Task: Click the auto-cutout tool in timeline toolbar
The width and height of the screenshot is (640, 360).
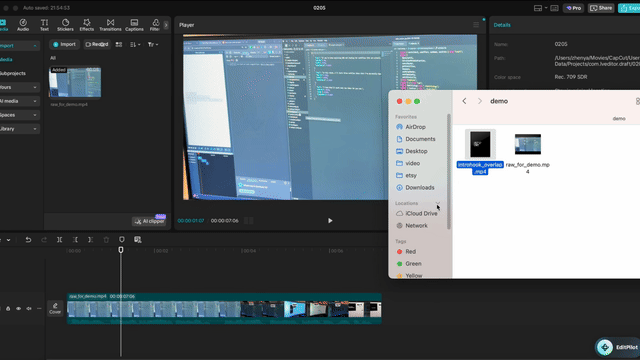Action: [138, 240]
